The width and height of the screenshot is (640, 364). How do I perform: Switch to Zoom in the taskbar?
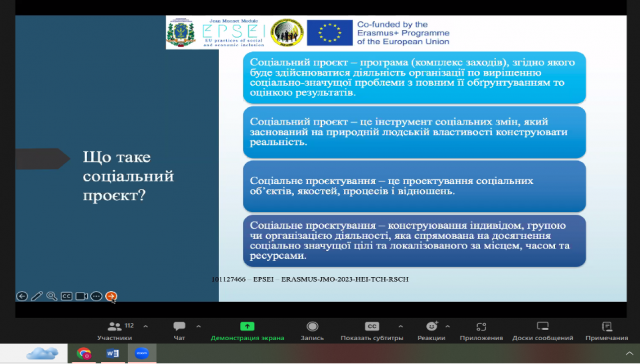[142, 353]
